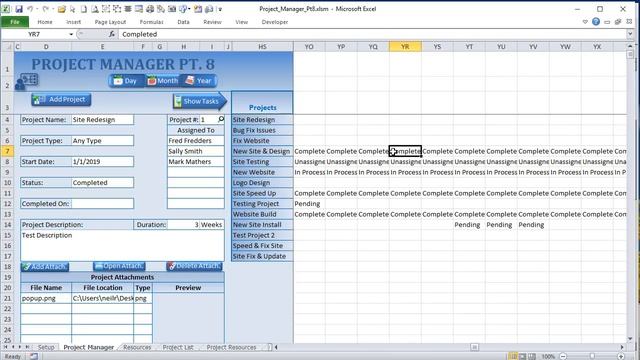
Task: Click the Select All corner box
Action: click(7, 47)
